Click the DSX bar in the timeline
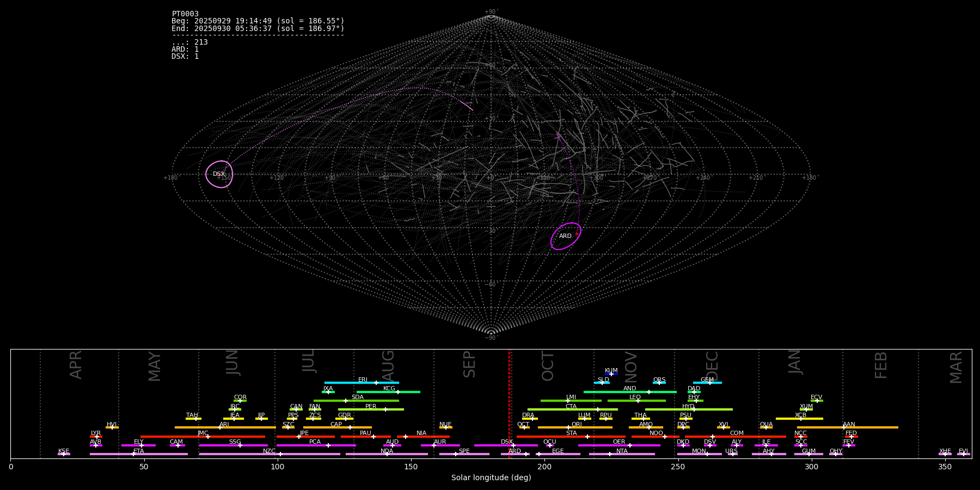Image resolution: width=980 pixels, height=490 pixels. 506,445
